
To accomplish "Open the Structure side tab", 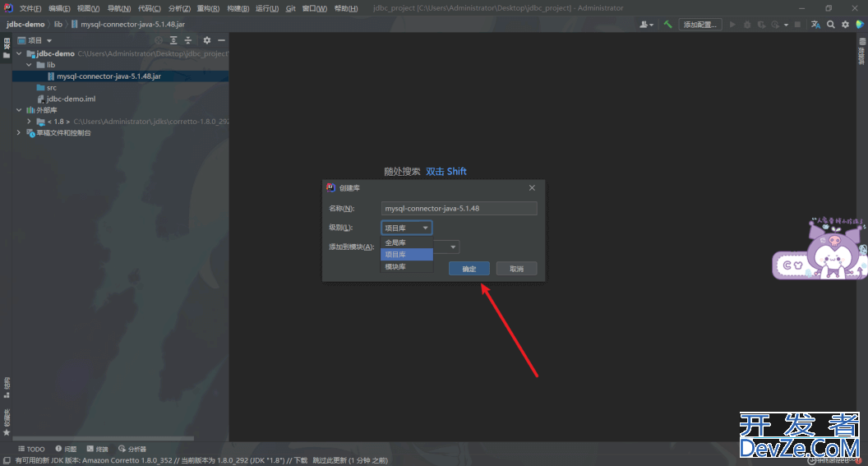I will (x=7, y=387).
